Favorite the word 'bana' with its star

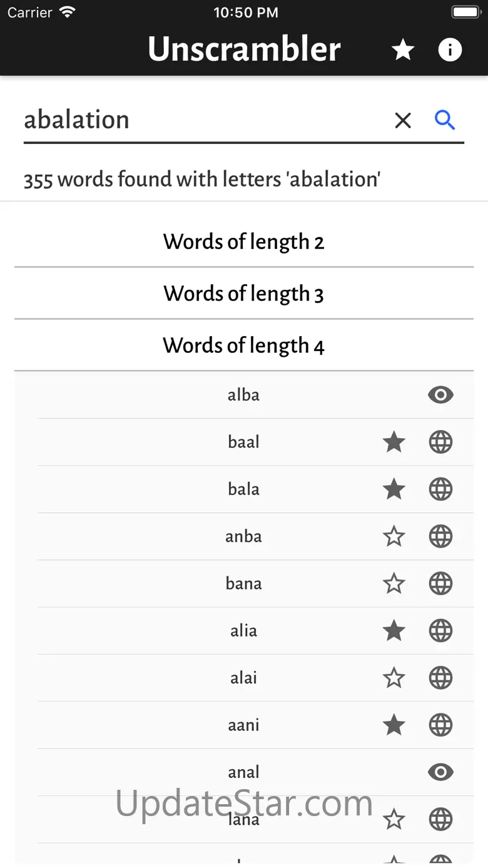[x=394, y=584]
